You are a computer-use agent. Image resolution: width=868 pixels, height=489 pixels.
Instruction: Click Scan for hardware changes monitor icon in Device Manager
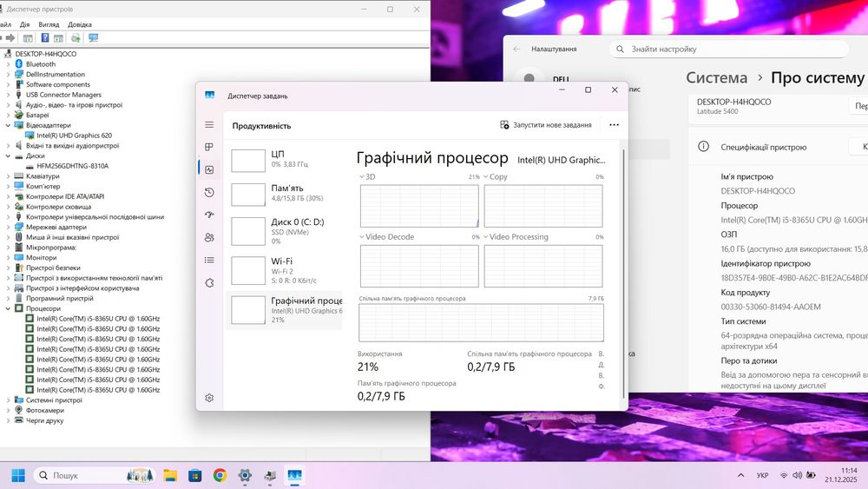(x=93, y=37)
